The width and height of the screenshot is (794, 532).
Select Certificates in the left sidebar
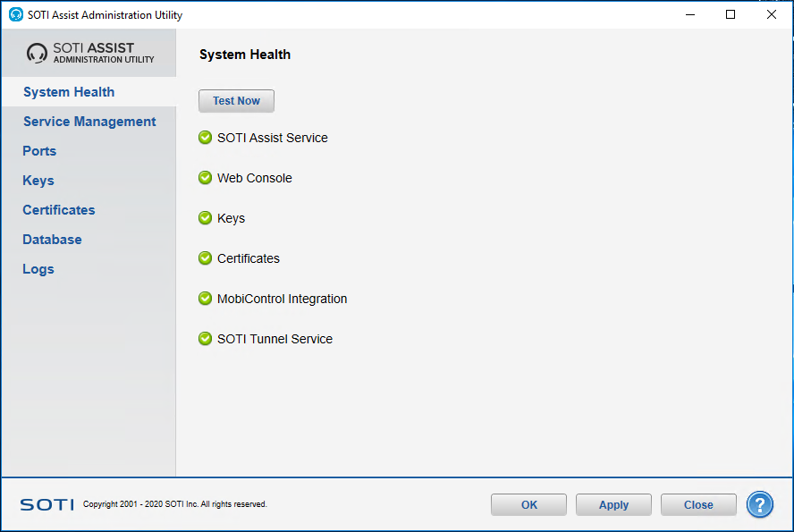tap(59, 210)
